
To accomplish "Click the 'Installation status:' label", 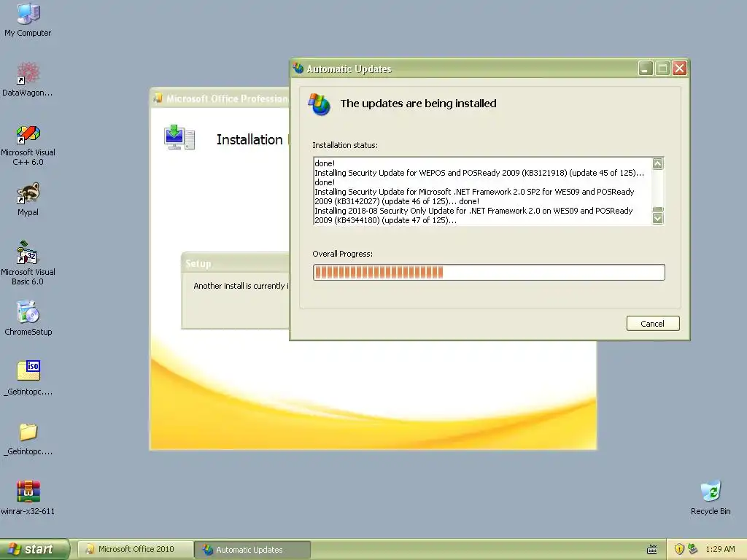I will pos(345,145).
